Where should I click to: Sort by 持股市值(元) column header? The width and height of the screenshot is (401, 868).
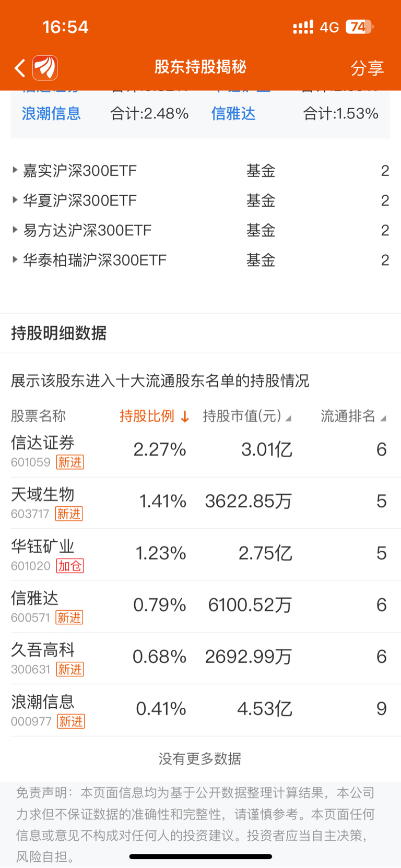(x=247, y=416)
